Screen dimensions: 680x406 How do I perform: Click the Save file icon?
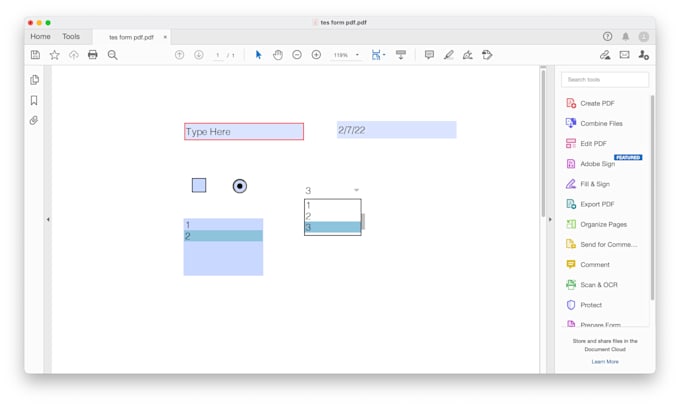(x=35, y=55)
